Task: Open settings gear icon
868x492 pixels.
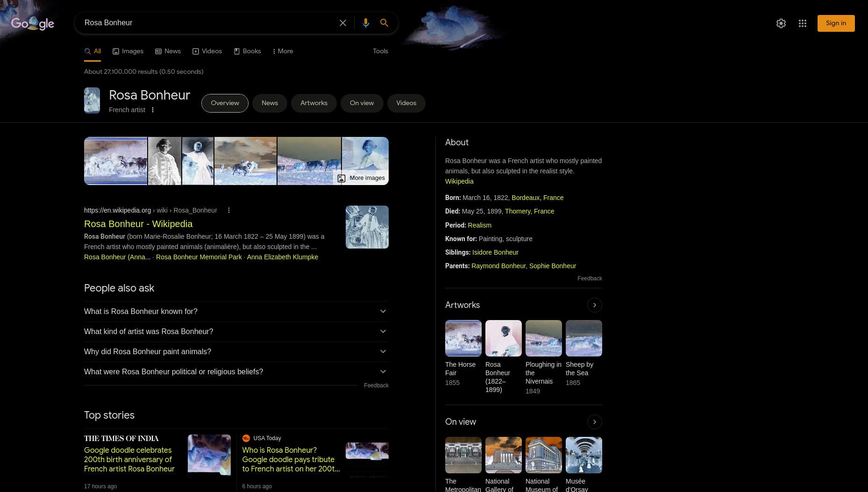Action: pos(781,23)
